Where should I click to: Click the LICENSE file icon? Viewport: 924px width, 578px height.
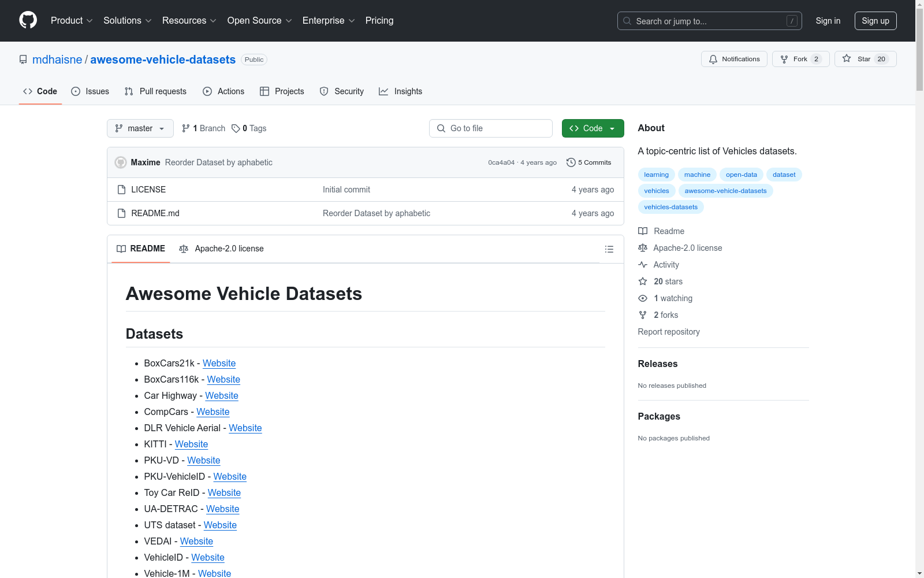pyautogui.click(x=121, y=190)
